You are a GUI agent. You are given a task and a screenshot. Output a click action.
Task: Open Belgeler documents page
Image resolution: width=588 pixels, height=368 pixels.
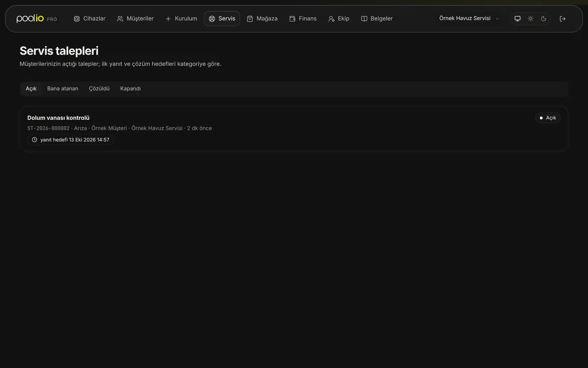[x=377, y=19]
